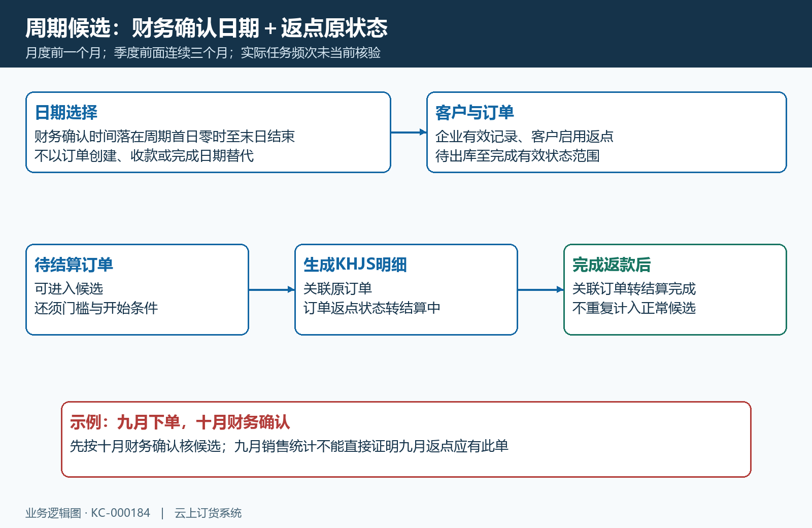This screenshot has height=528, width=812.
Task: Select line 财务确认时间落在周期首日零时至末日结束
Action: tap(164, 137)
